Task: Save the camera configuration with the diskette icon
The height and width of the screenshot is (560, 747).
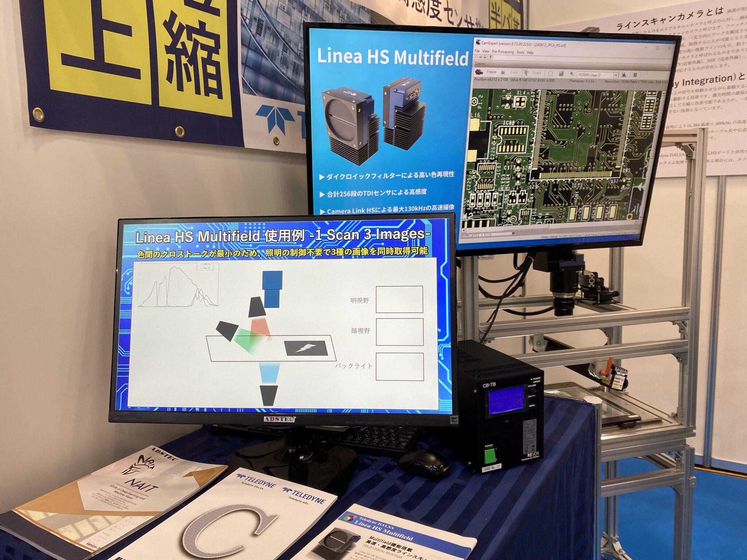Action: tap(485, 57)
